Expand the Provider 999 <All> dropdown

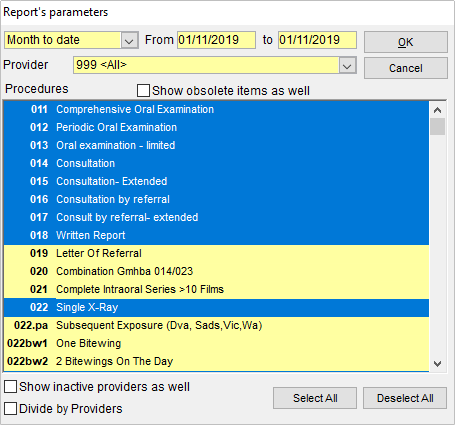point(347,65)
